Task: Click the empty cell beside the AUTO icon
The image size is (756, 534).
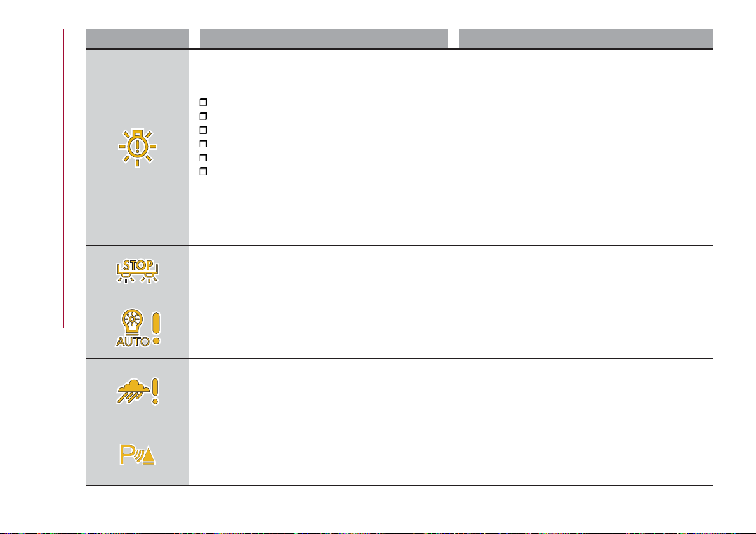Action: point(451,326)
